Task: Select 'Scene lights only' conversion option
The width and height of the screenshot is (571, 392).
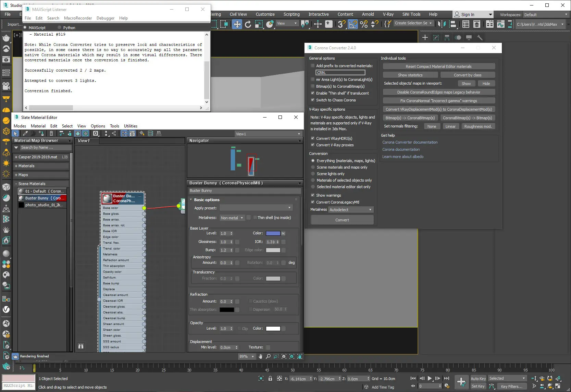Action: point(313,174)
